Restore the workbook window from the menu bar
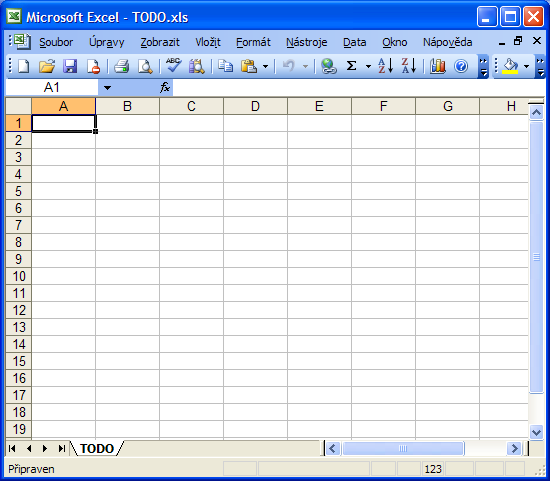550x481 pixels. tap(518, 41)
